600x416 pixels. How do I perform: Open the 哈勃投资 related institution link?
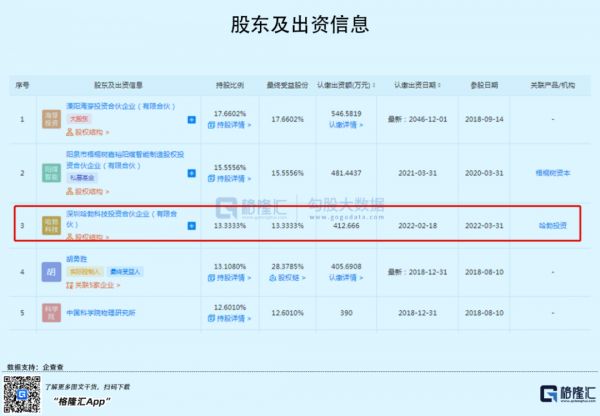pyautogui.click(x=549, y=226)
